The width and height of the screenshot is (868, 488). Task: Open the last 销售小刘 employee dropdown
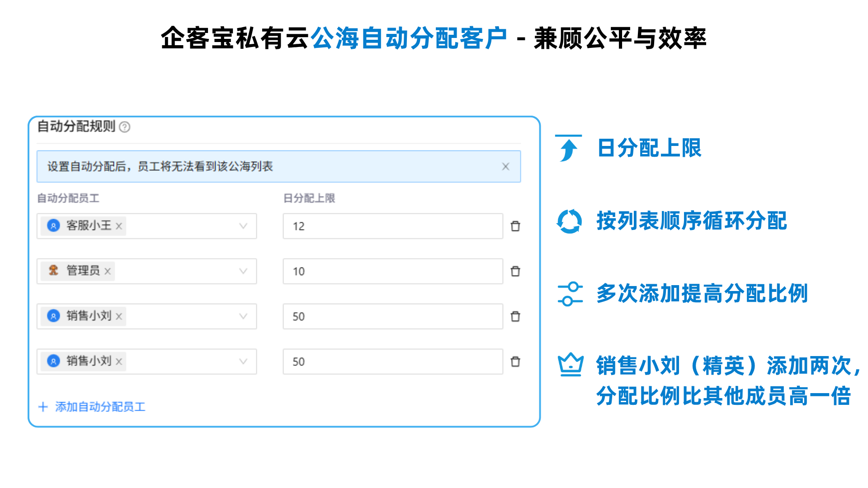coord(243,361)
